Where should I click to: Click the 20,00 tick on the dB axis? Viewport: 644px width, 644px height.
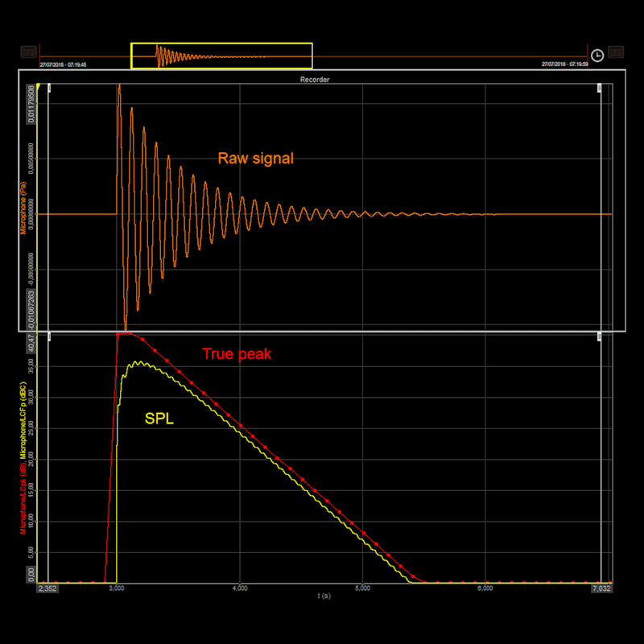pyautogui.click(x=31, y=460)
